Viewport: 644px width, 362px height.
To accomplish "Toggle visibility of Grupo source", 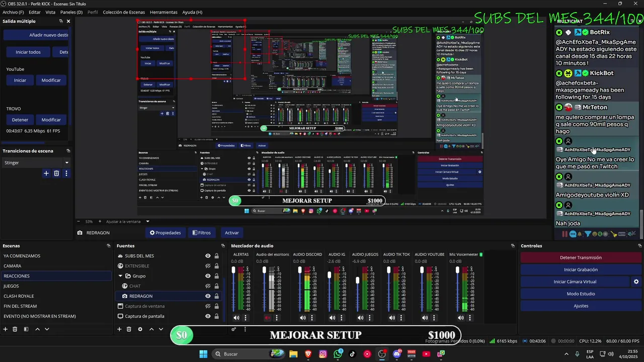I will [x=208, y=276].
